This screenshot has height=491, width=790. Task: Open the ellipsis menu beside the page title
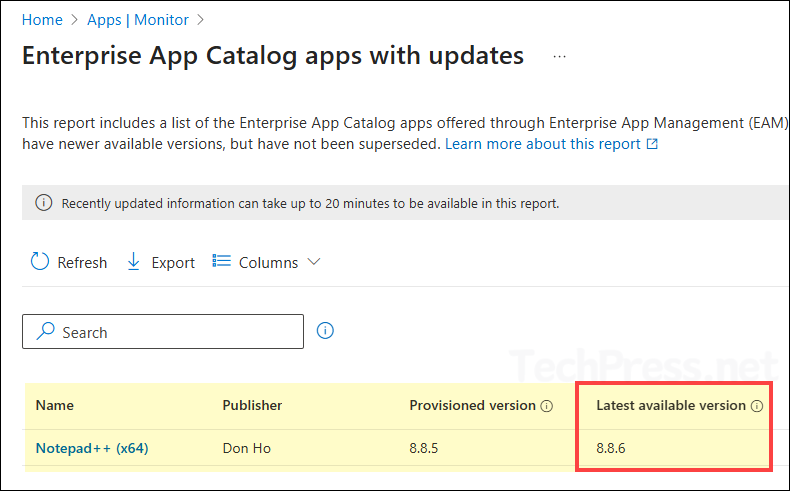tap(559, 57)
